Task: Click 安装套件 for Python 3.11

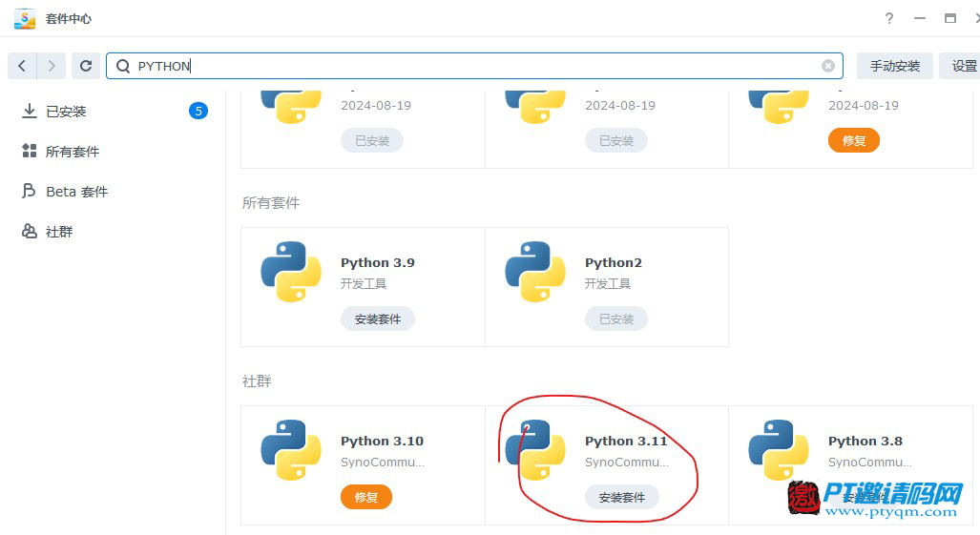Action: (x=622, y=498)
